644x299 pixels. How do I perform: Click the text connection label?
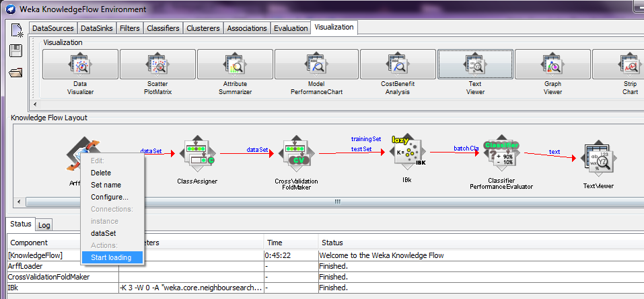point(554,152)
